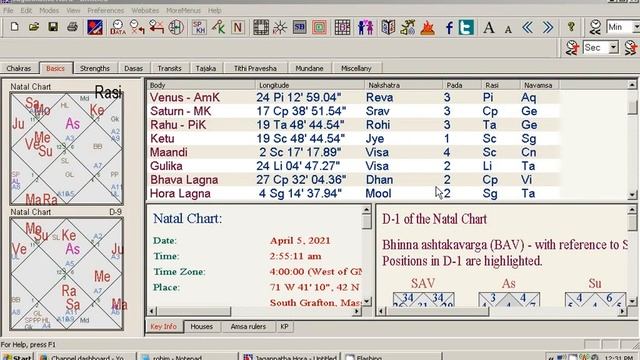This screenshot has width=640, height=360.
Task: Click the N toolbar icon
Action: [x=238, y=27]
